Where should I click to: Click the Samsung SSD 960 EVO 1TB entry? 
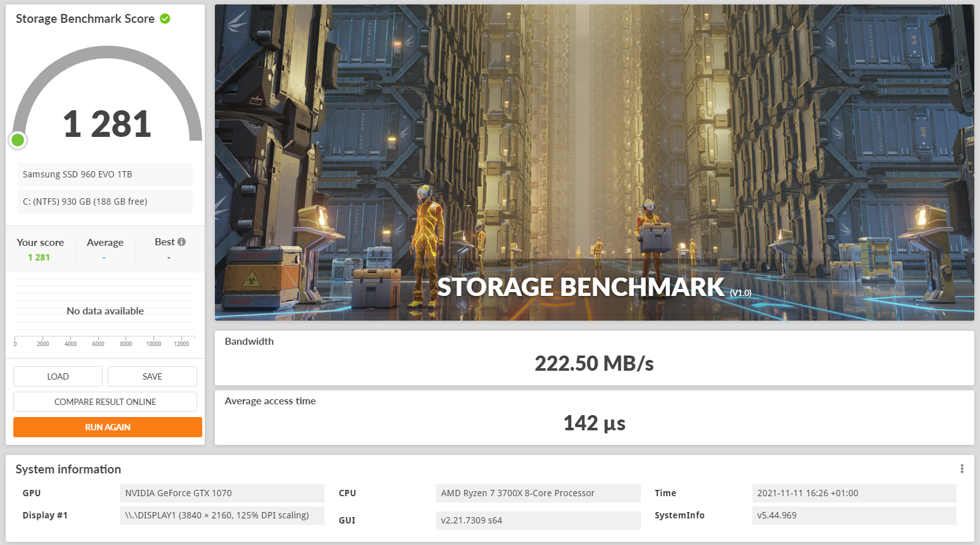(x=105, y=174)
